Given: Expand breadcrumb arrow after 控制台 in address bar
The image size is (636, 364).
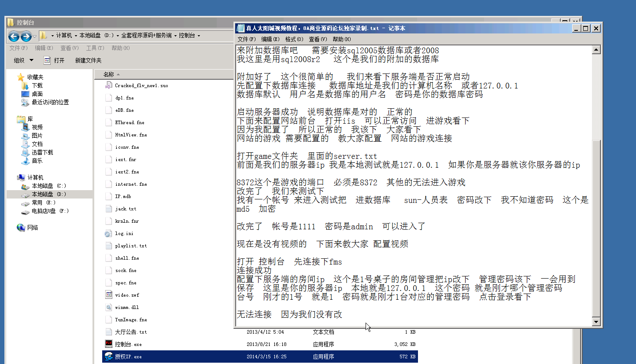Looking at the screenshot, I should (199, 36).
